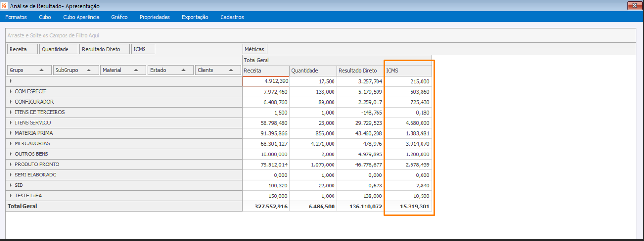Sort by the Estado row field
This screenshot has height=241, width=644.
click(x=170, y=70)
